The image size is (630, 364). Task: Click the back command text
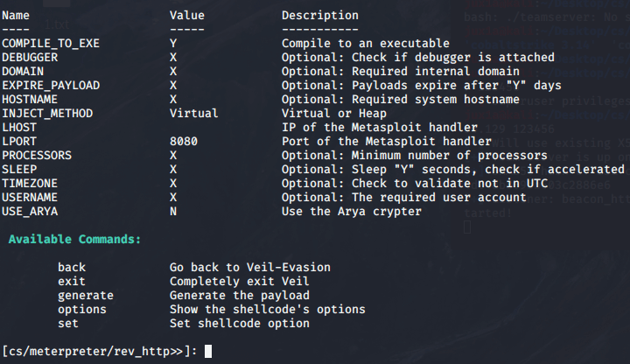[72, 267]
